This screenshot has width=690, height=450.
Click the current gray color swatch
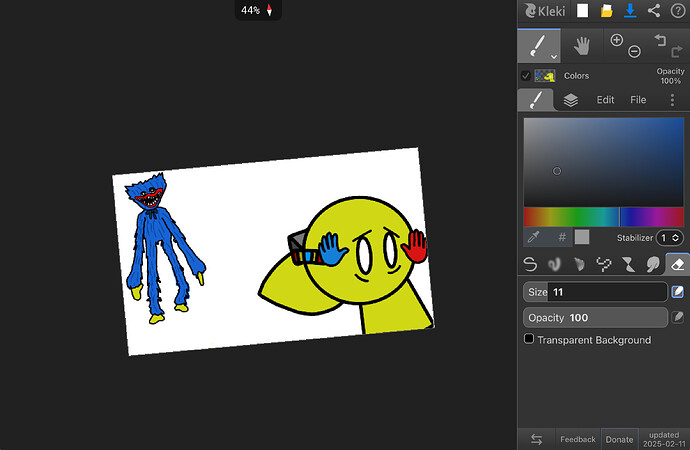pyautogui.click(x=582, y=238)
